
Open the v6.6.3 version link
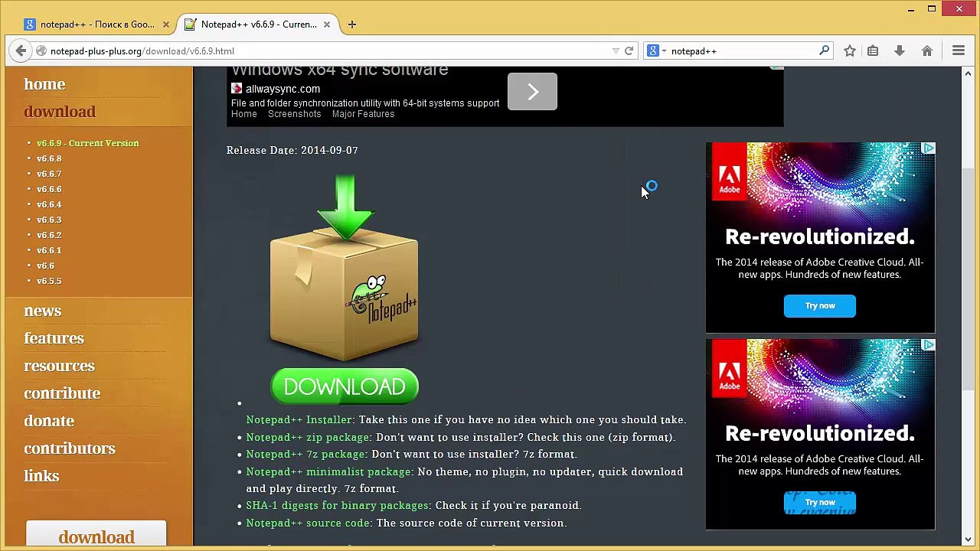click(49, 220)
